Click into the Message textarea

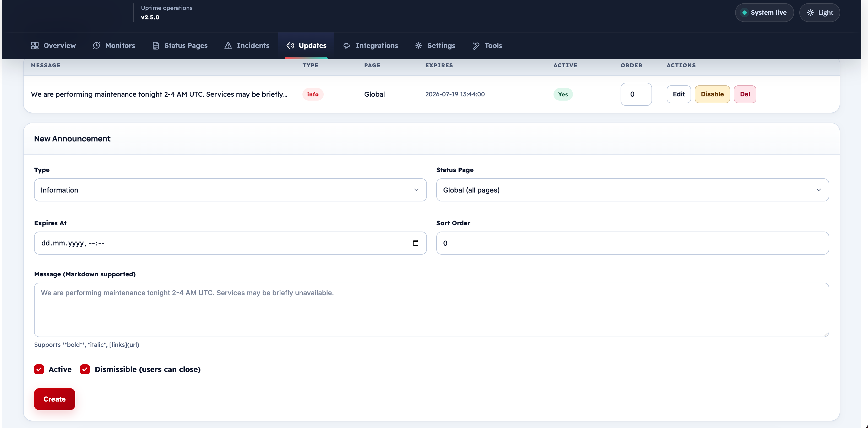[x=431, y=310]
